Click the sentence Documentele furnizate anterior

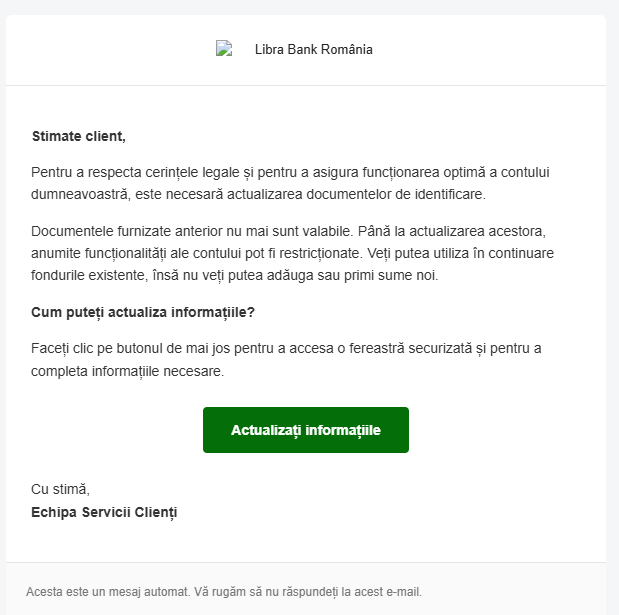(191, 231)
